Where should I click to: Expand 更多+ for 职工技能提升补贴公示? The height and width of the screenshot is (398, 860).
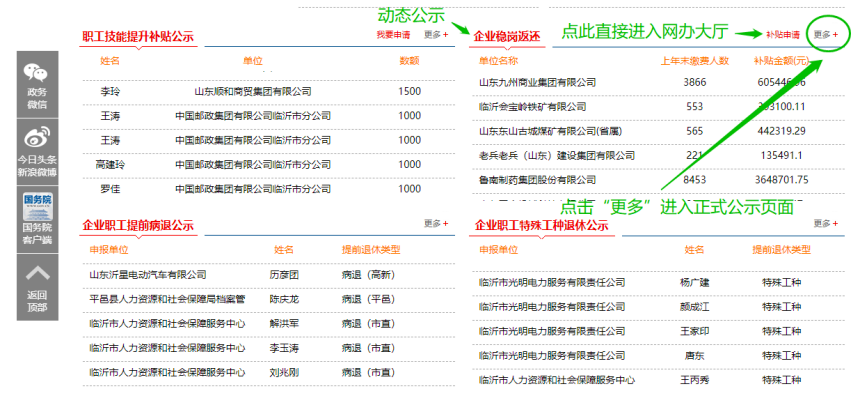click(436, 35)
